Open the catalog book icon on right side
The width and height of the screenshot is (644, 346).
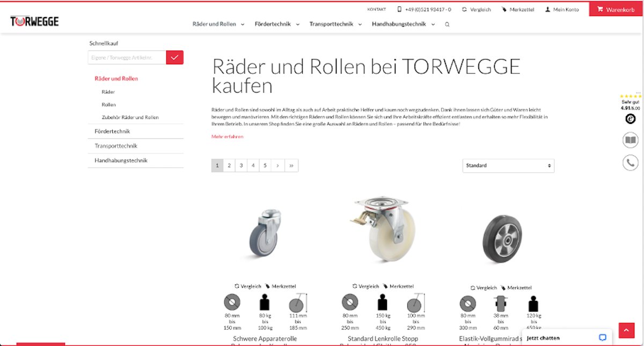coord(631,141)
